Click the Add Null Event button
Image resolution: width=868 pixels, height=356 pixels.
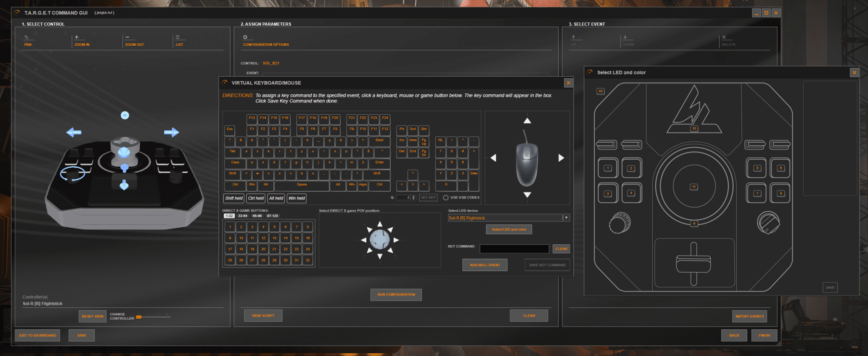point(485,265)
